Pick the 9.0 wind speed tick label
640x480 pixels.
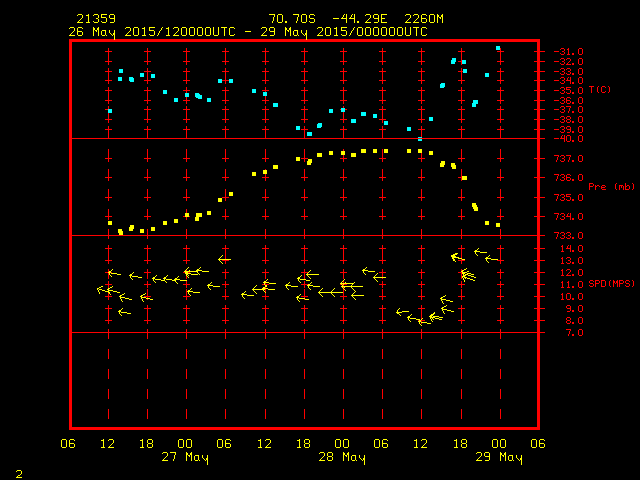coord(575,309)
